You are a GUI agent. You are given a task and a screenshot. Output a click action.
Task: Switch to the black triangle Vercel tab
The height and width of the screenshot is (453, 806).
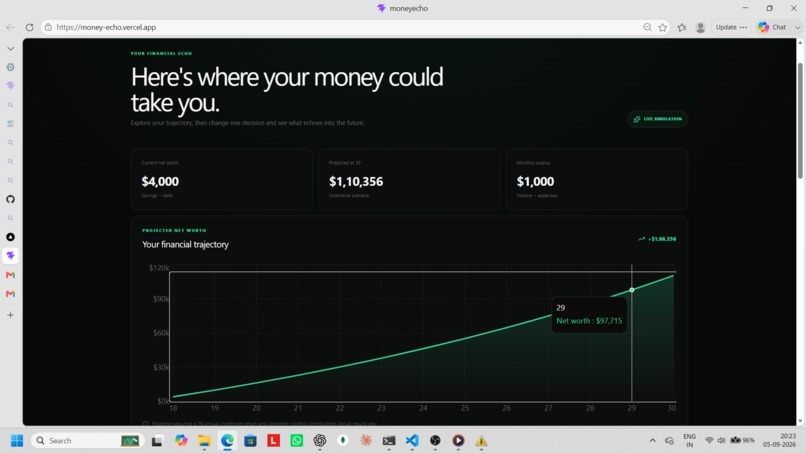(10, 237)
